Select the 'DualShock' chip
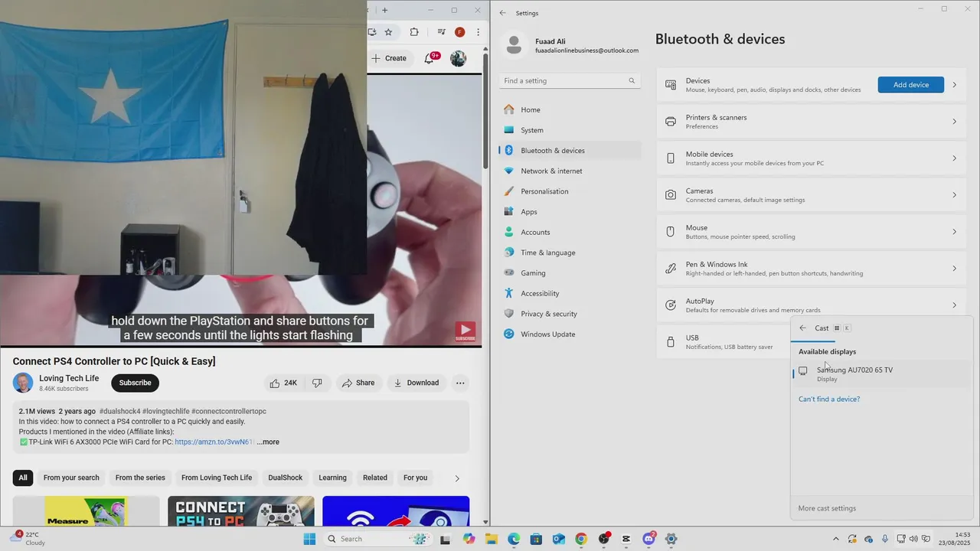Screen dimensions: 980x551 coord(285,478)
